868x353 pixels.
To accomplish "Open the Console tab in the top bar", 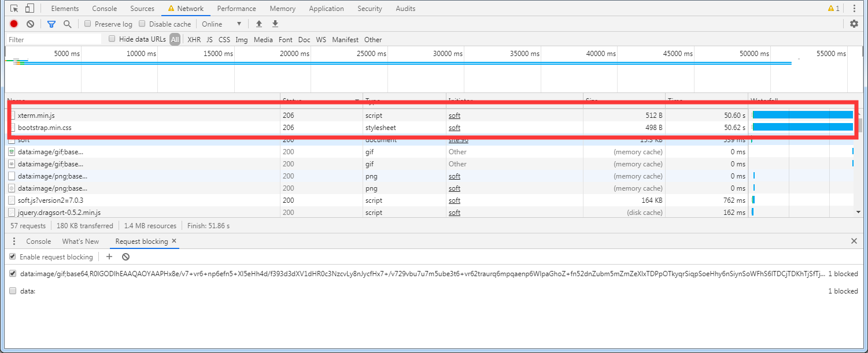I will [x=104, y=8].
